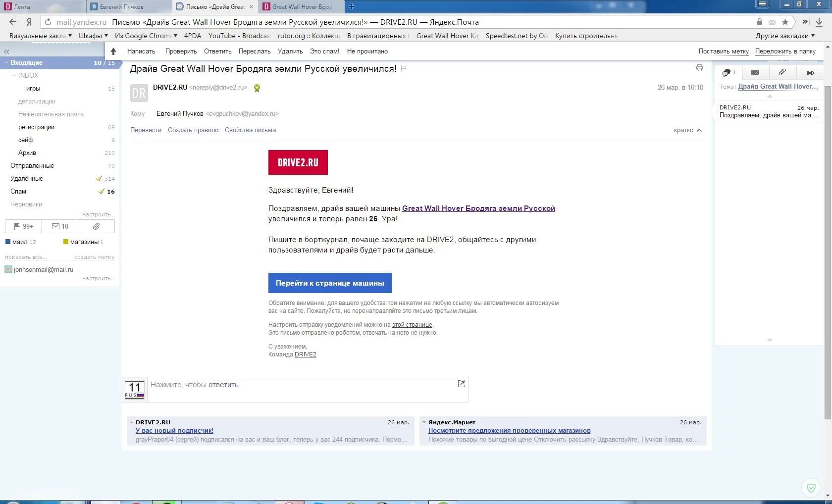Click Ответить in the mail toolbar
832x504 pixels.
click(218, 51)
